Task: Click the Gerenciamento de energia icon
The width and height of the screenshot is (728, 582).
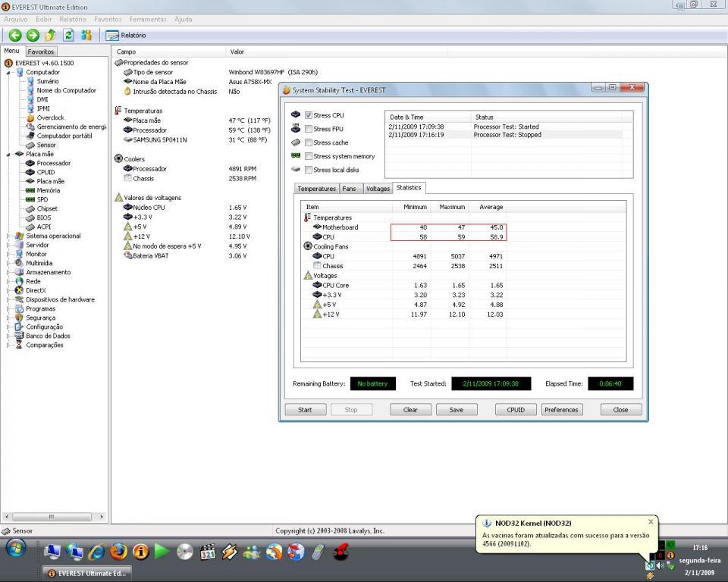Action: (30, 127)
